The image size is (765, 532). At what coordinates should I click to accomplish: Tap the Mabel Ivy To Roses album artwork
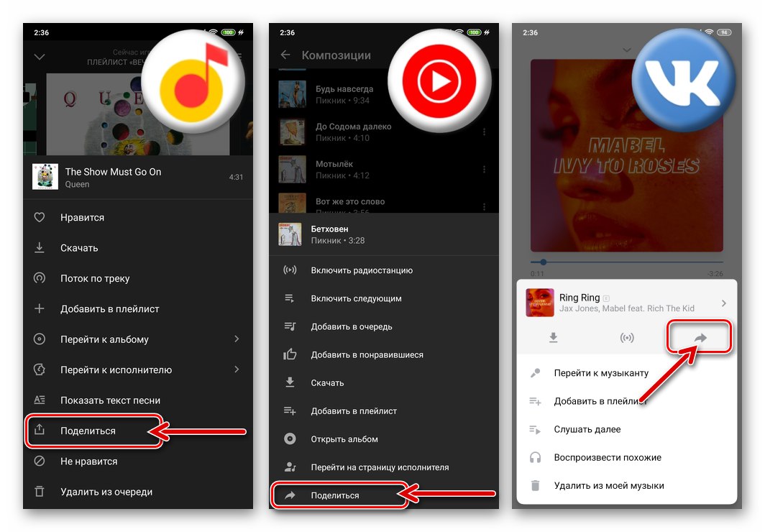tap(627, 155)
